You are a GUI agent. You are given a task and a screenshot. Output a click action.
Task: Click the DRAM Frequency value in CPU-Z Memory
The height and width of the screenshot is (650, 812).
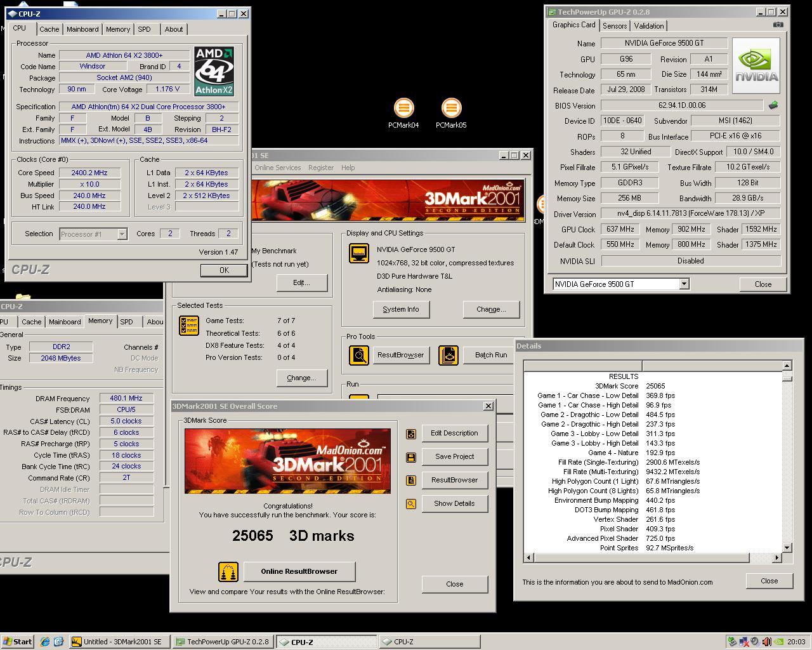(x=126, y=398)
